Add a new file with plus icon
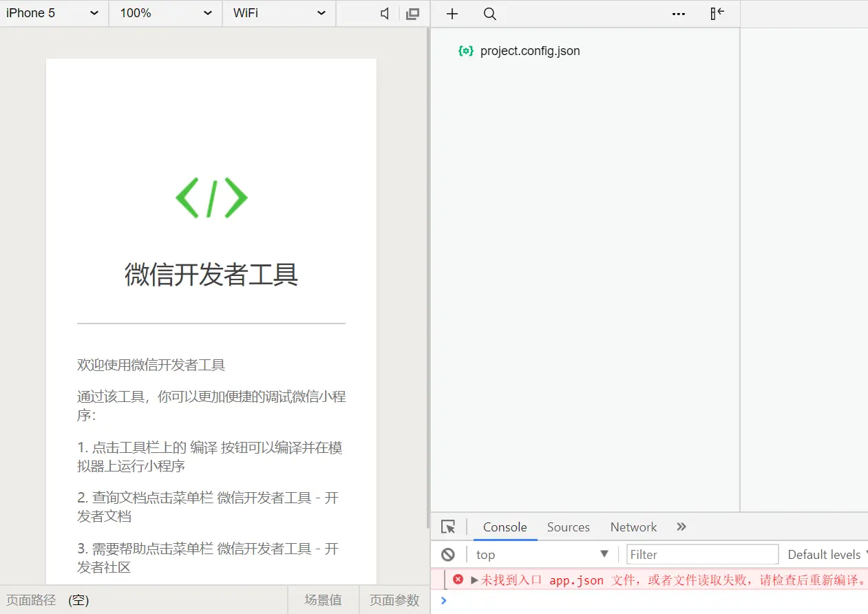The height and width of the screenshot is (614, 868). [x=452, y=14]
